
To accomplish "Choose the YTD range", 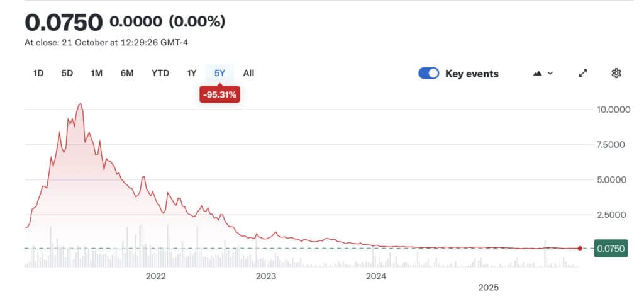I will 160,73.
